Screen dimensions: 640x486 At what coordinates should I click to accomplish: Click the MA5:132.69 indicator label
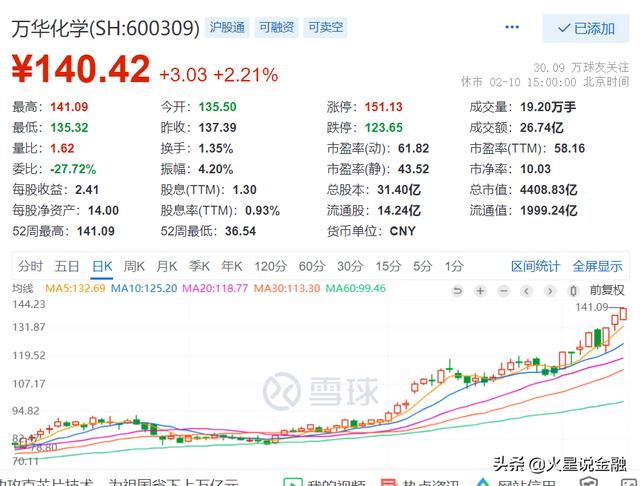click(x=75, y=288)
